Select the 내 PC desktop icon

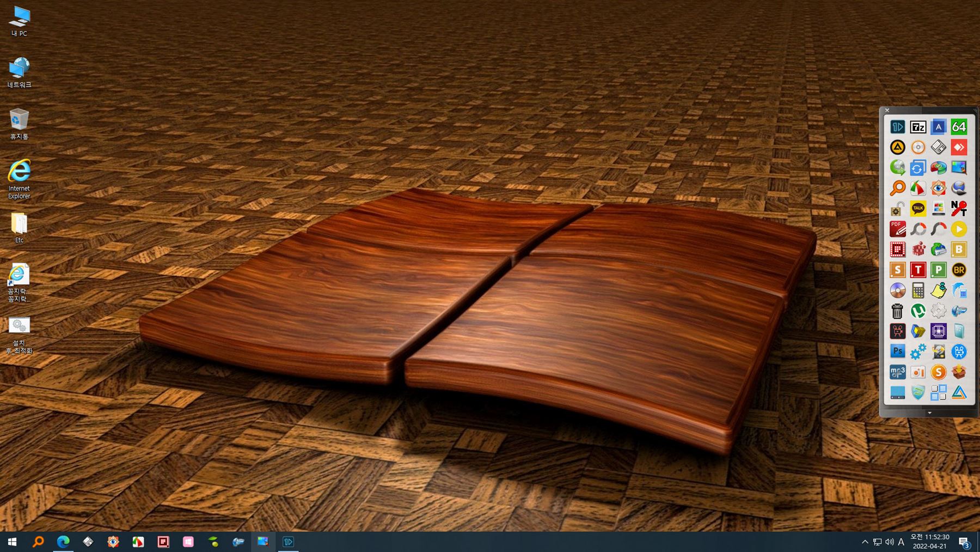tap(19, 22)
